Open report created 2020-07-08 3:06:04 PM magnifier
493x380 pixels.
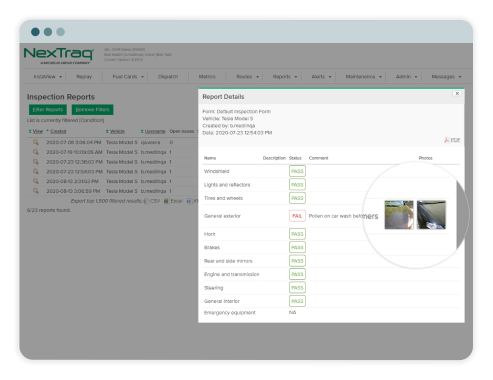pos(36,142)
